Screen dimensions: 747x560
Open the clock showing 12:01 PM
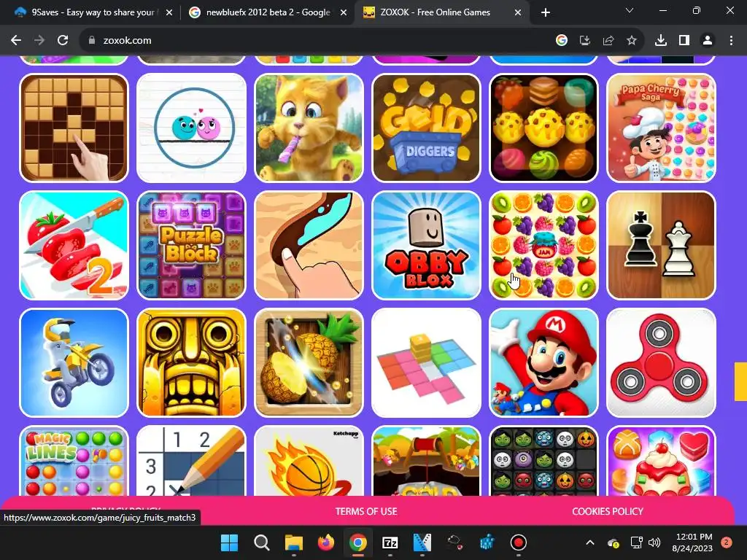tap(692, 542)
